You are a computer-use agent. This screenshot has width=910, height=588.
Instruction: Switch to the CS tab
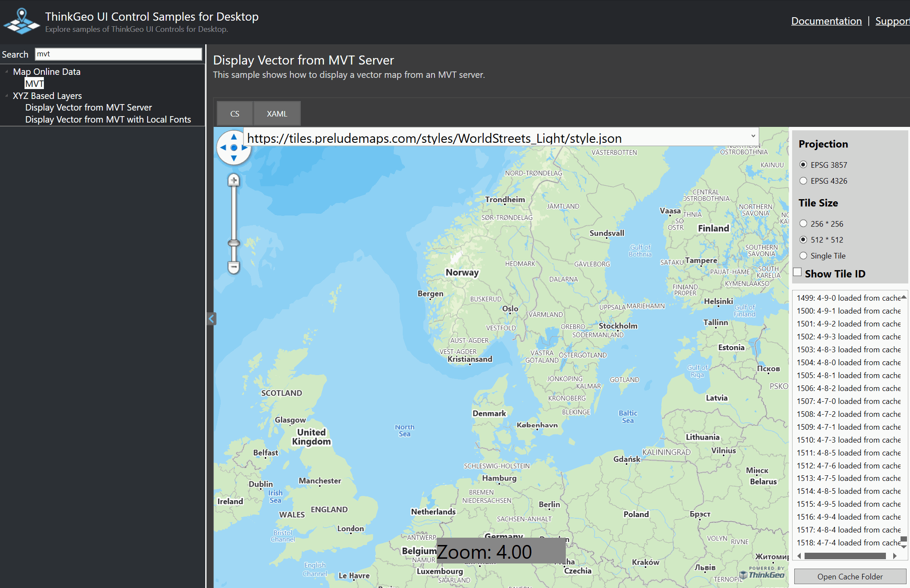click(234, 114)
